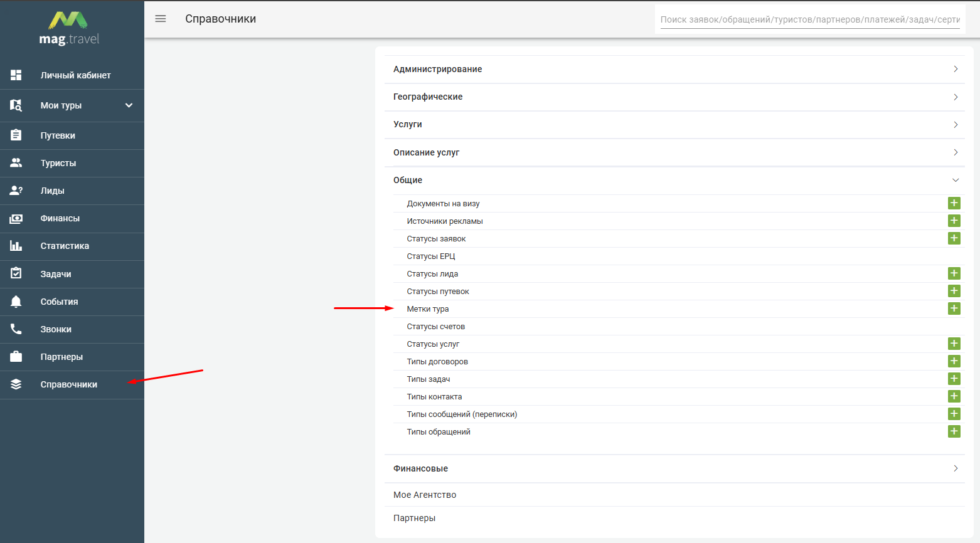
Task: Click the Лиды person question icon
Action: point(16,191)
